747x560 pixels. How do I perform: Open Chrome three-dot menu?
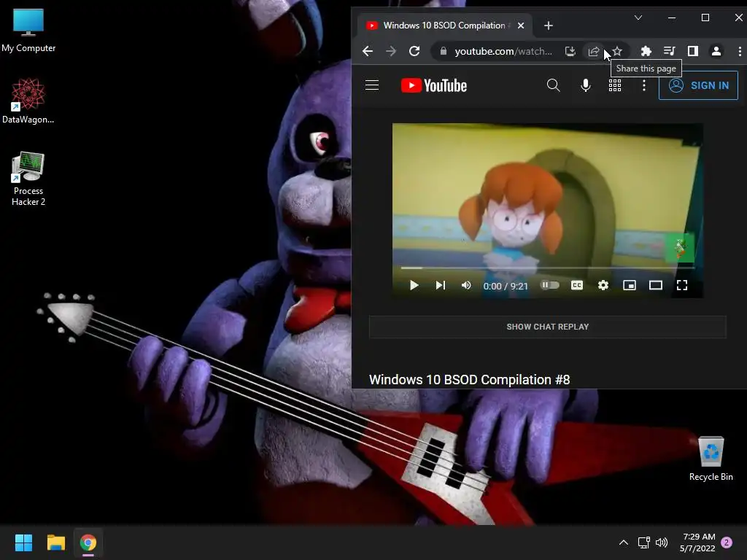pyautogui.click(x=740, y=51)
